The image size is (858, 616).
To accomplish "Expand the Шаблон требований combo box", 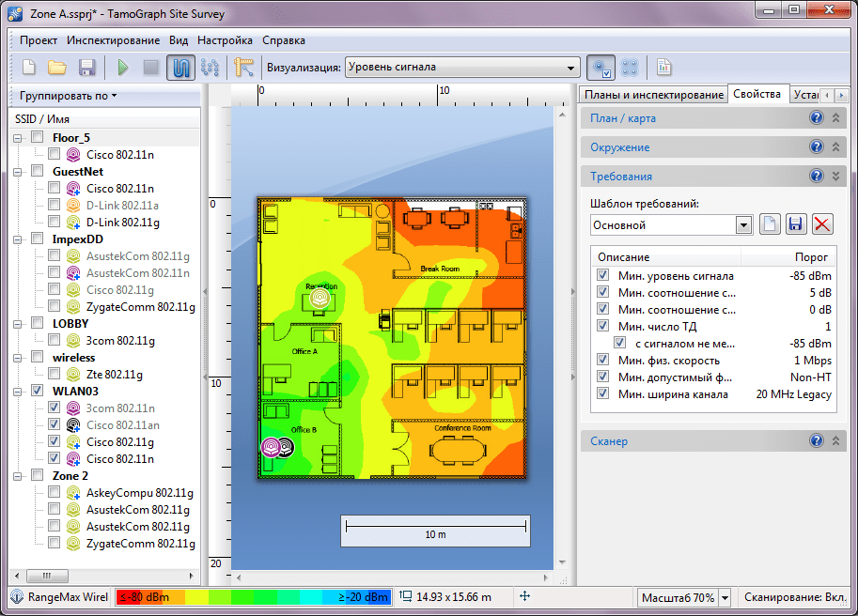I will 743,225.
